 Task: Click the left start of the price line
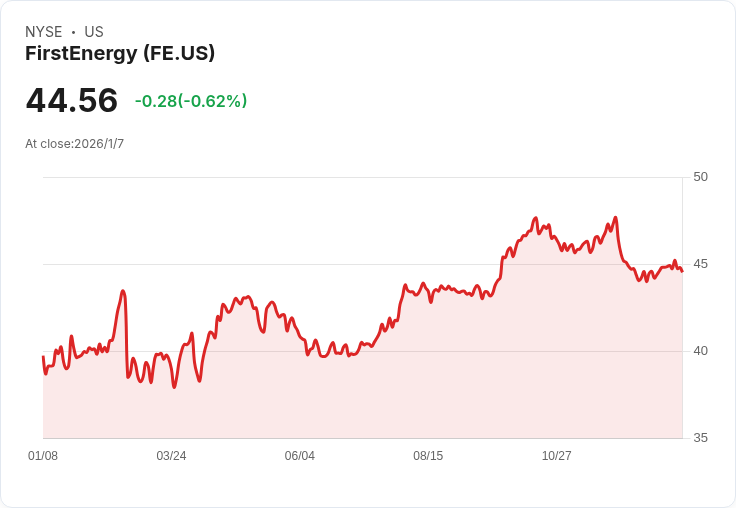43,357
